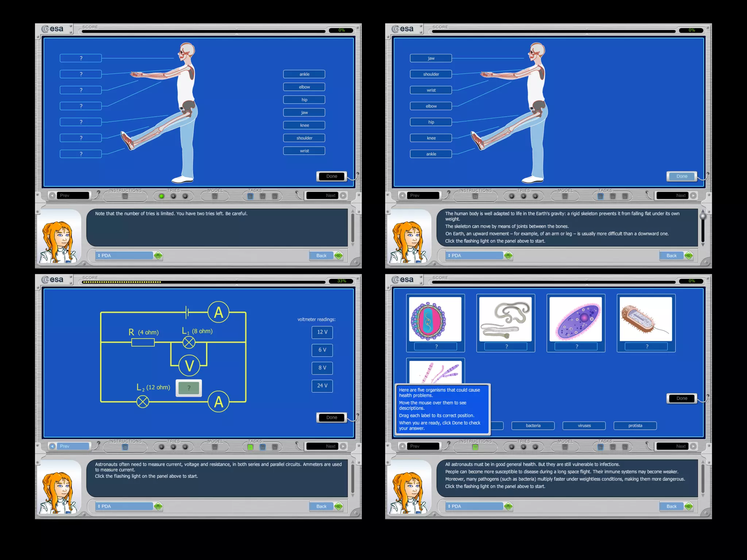Image resolution: width=747 pixels, height=560 pixels.
Task: Open PDA dropdown in circuit panel
Action: click(124, 506)
